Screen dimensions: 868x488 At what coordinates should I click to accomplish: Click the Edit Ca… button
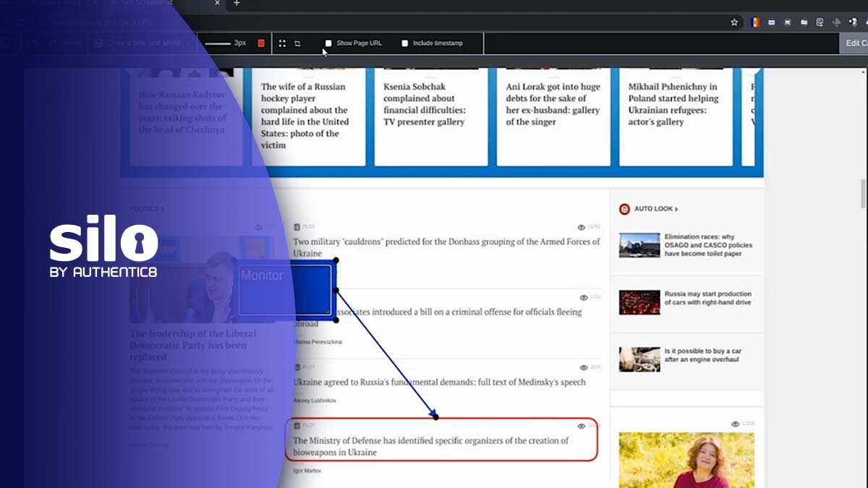pos(854,43)
